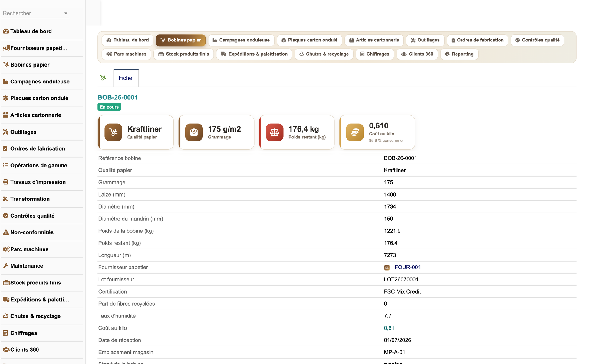
Task: Click the Non-conformités warning triangle icon
Action: pyautogui.click(x=6, y=232)
